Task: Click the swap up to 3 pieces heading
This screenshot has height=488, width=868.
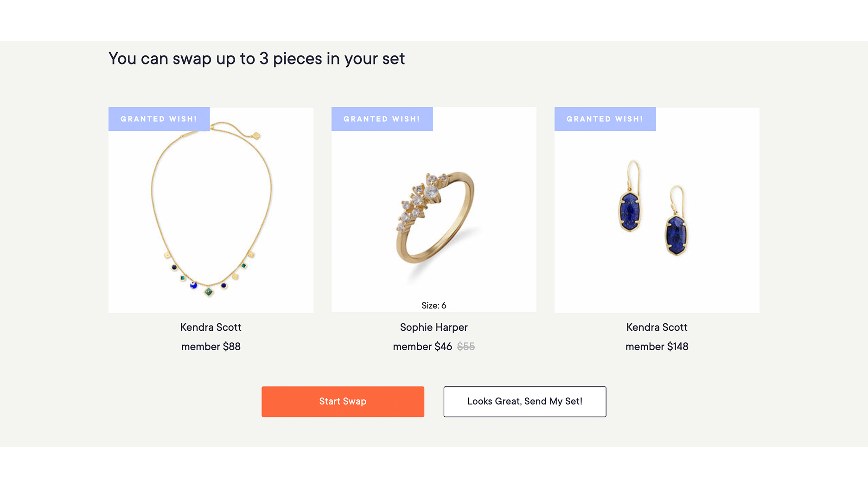Action: (256, 59)
